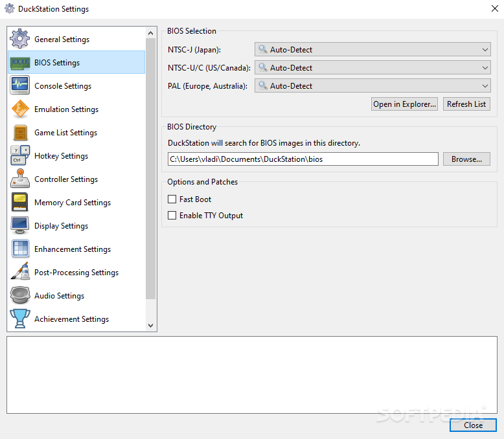This screenshot has height=439, width=504.
Task: Click the Hotkey Settings keyboard keys icon
Action: 19,155
